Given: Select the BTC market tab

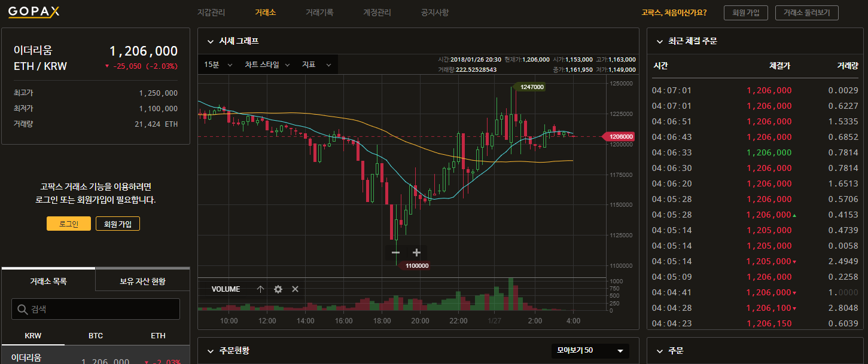Looking at the screenshot, I should (96, 336).
